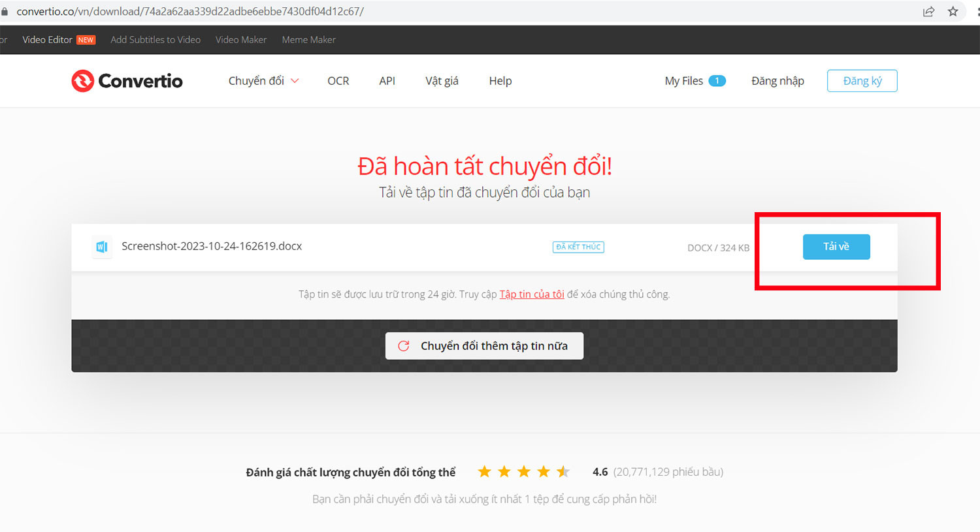The image size is (980, 532).
Task: Click the 4.6 rating score text
Action: [x=600, y=472]
